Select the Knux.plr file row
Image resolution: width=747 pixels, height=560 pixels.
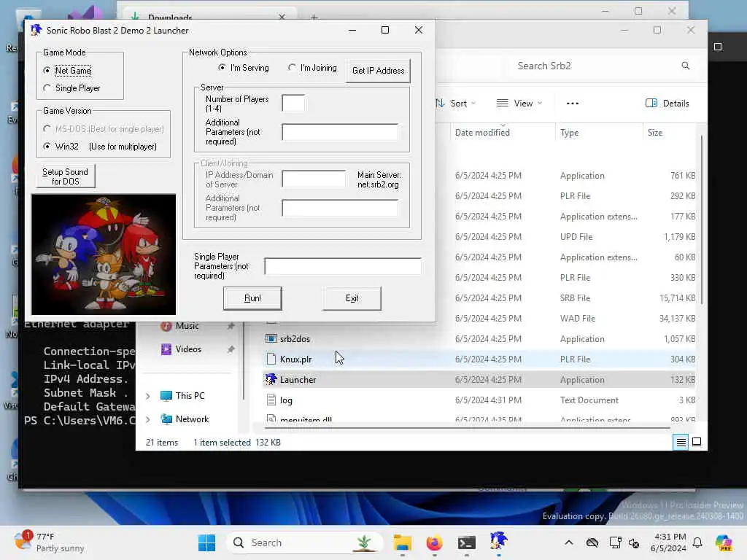point(479,359)
